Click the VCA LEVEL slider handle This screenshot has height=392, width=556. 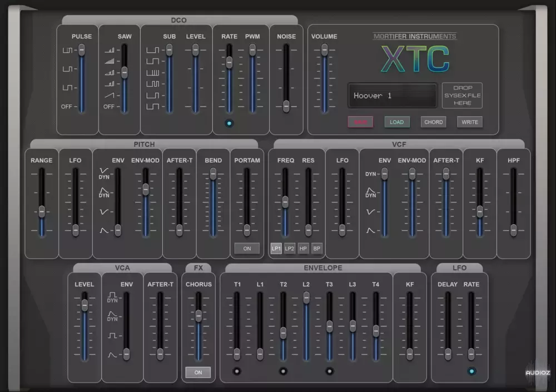coord(85,305)
